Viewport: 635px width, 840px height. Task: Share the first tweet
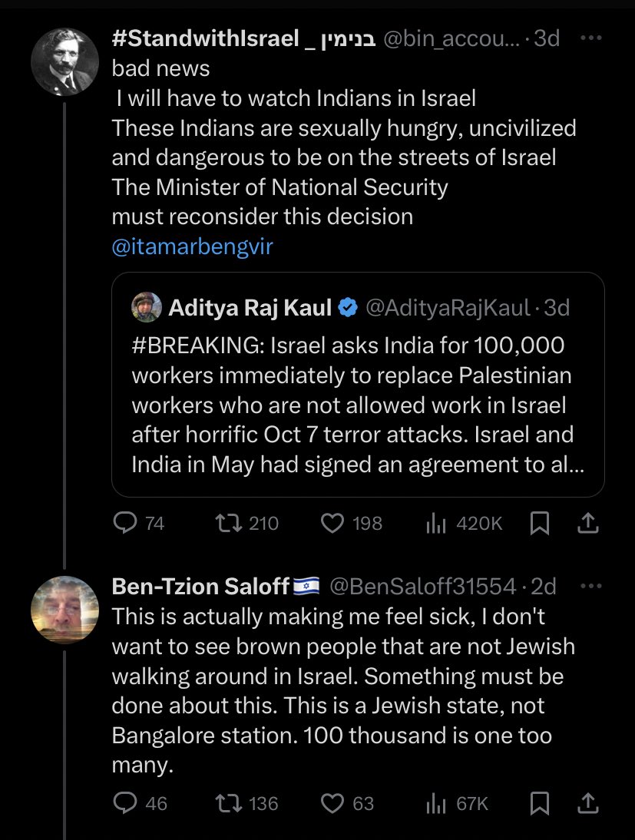point(587,523)
